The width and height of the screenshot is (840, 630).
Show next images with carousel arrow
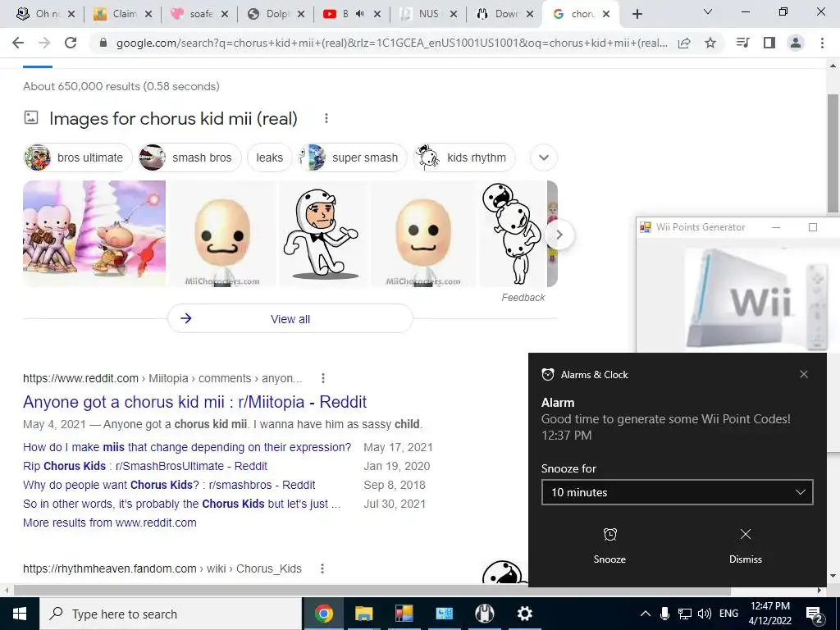[559, 235]
